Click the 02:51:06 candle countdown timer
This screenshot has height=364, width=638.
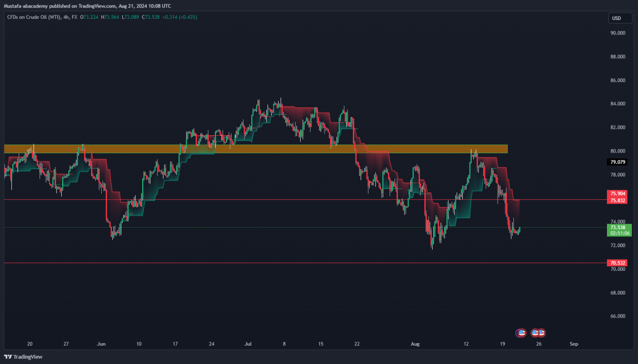click(x=620, y=233)
